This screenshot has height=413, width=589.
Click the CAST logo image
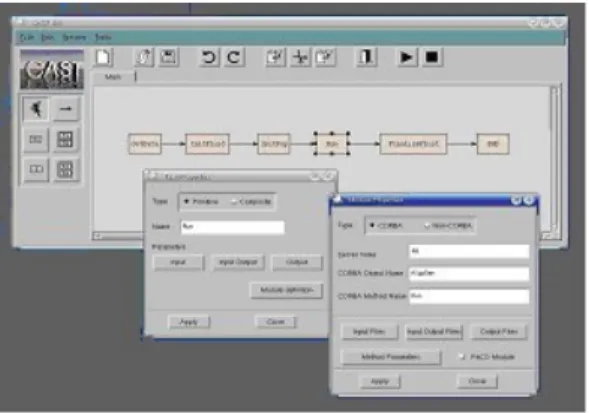pyautogui.click(x=51, y=70)
